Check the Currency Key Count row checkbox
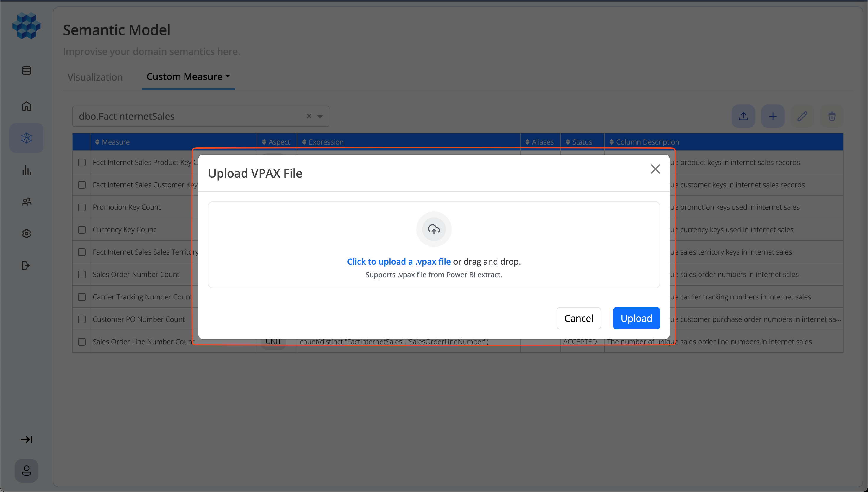This screenshot has width=868, height=492. click(81, 229)
